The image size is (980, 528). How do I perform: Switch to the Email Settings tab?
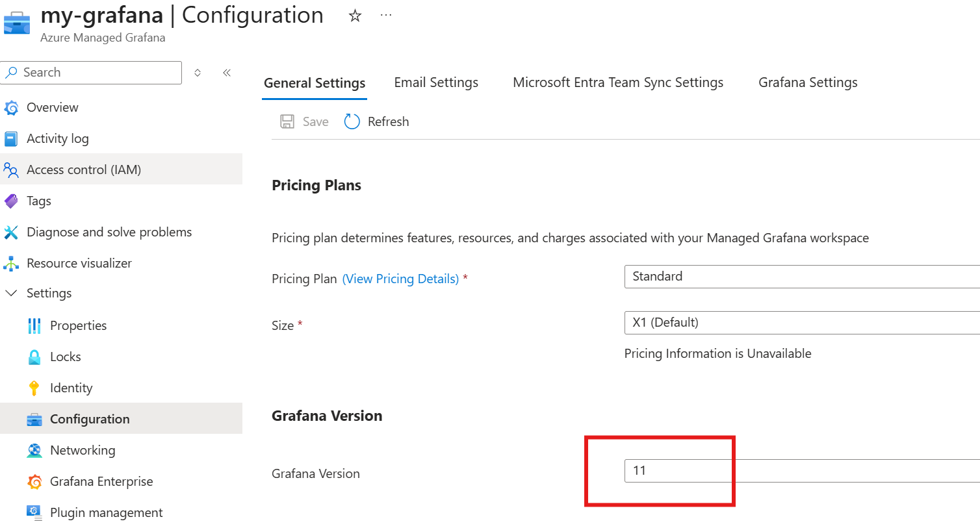pyautogui.click(x=436, y=82)
